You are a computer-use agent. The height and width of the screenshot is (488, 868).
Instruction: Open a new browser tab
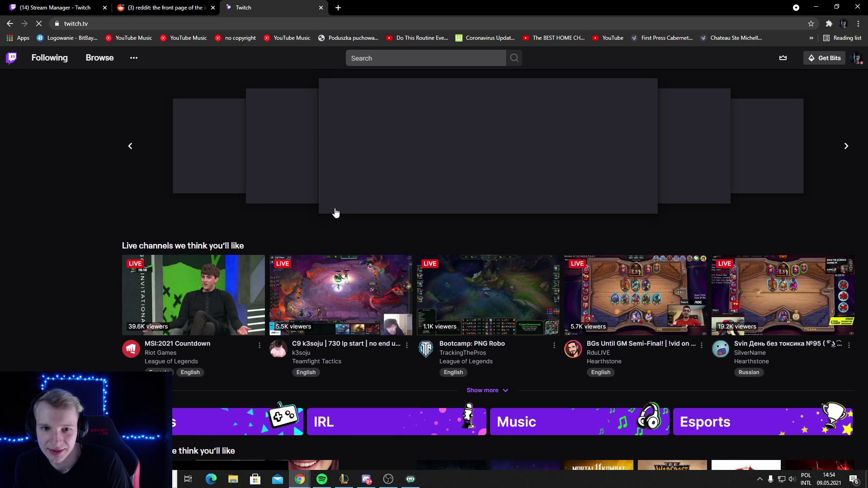click(338, 8)
